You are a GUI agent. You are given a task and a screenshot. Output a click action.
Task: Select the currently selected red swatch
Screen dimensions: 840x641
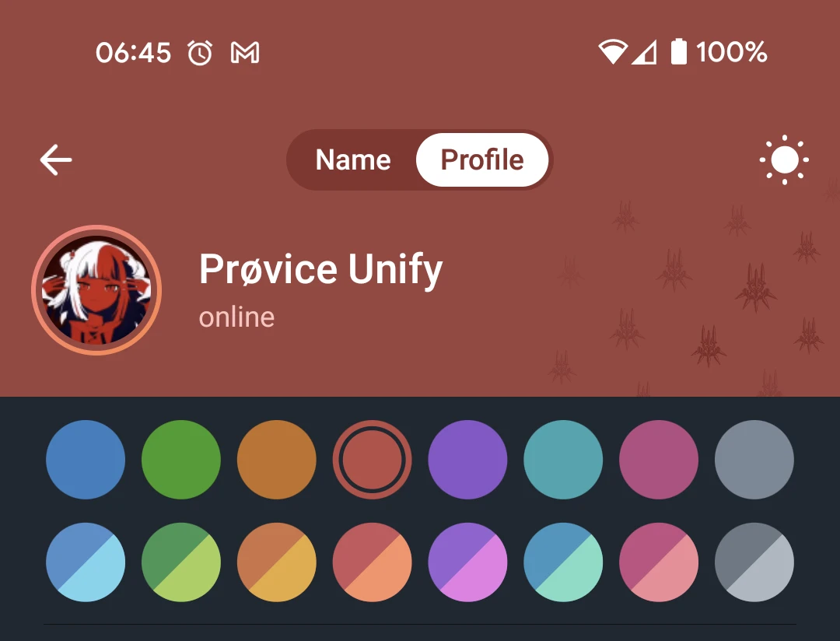click(x=373, y=460)
